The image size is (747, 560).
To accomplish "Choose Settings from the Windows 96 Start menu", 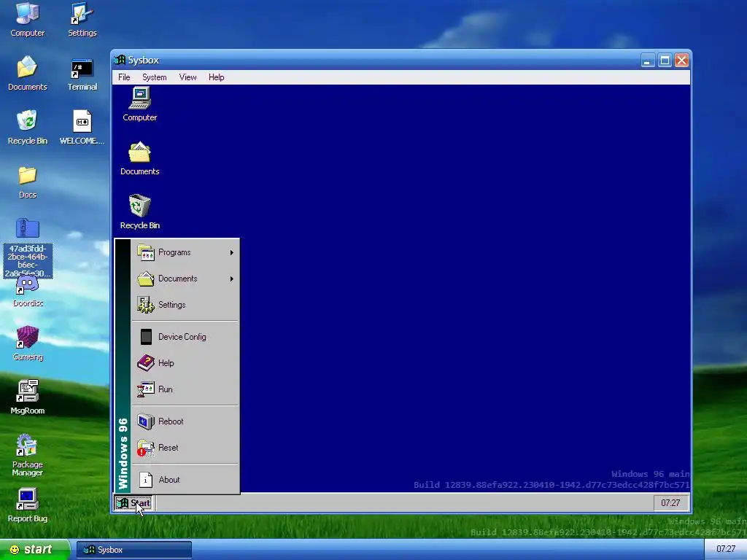I will 185,305.
